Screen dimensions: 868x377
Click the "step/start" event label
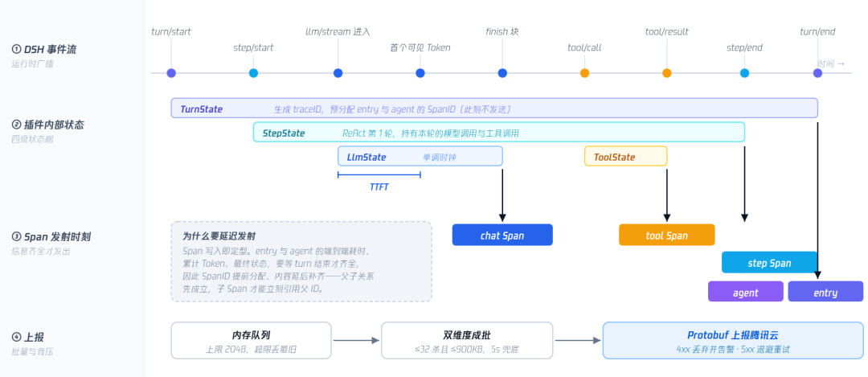(253, 47)
